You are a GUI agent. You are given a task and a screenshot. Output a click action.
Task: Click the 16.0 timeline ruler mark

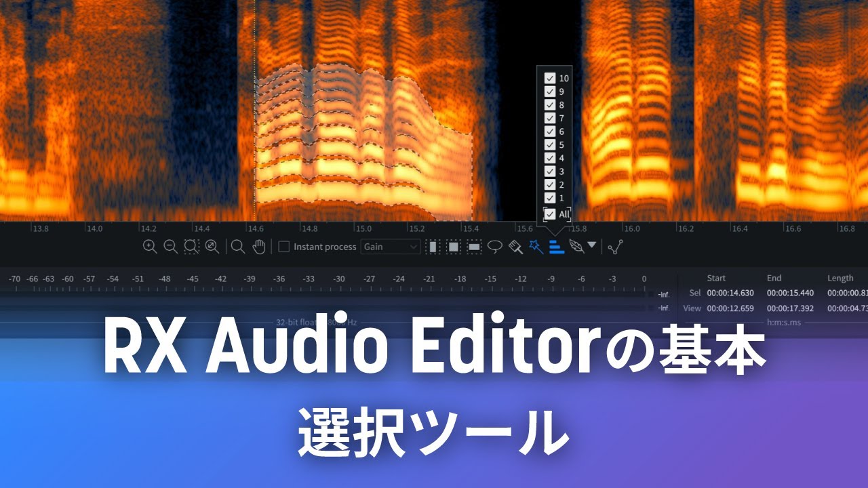point(631,228)
